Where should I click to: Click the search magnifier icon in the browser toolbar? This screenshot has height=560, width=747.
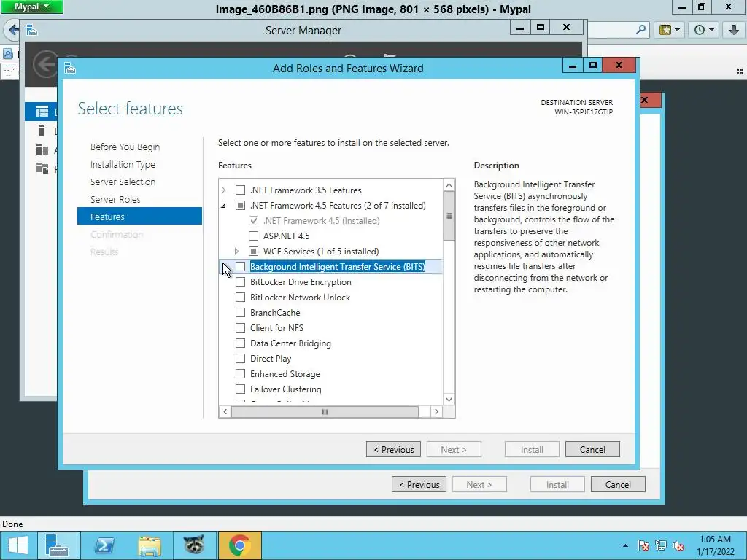point(641,30)
